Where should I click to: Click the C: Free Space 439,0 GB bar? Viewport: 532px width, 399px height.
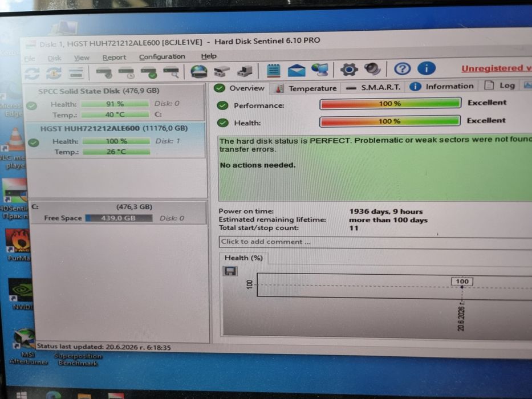point(119,218)
